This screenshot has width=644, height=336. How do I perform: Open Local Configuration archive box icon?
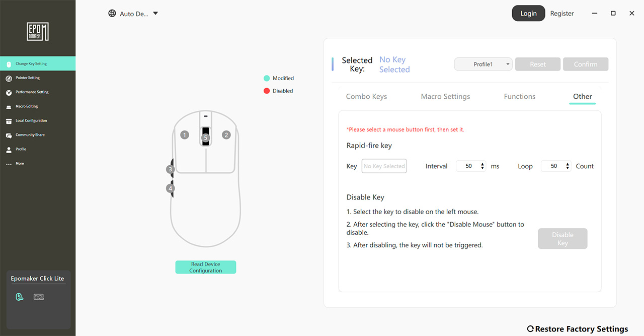point(9,121)
